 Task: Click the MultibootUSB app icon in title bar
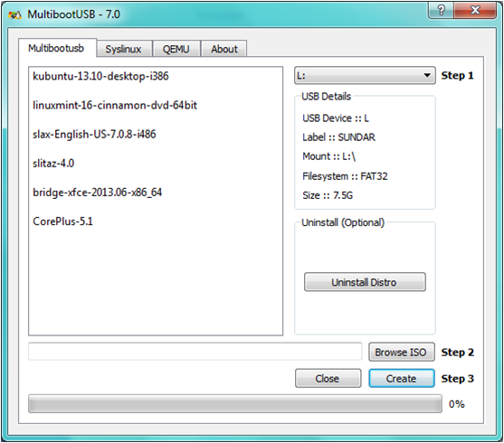pos(14,14)
